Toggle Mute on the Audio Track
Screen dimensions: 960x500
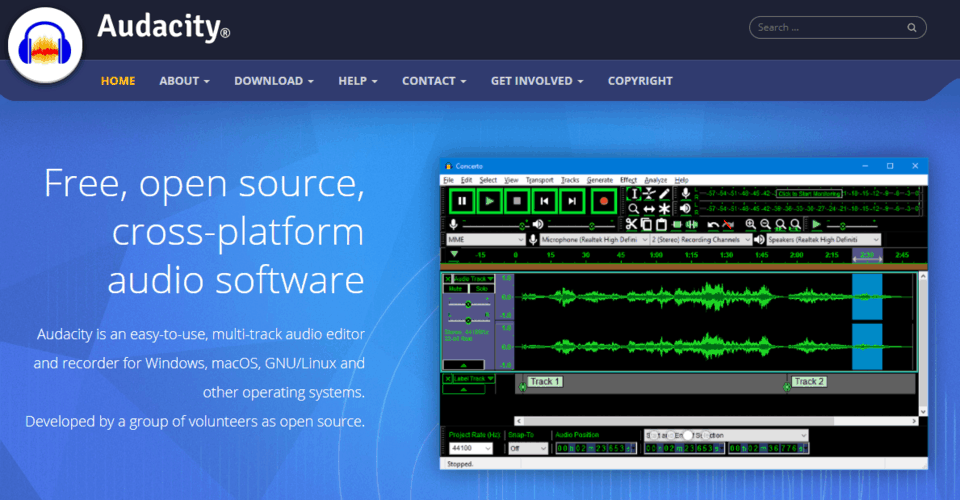click(456, 288)
